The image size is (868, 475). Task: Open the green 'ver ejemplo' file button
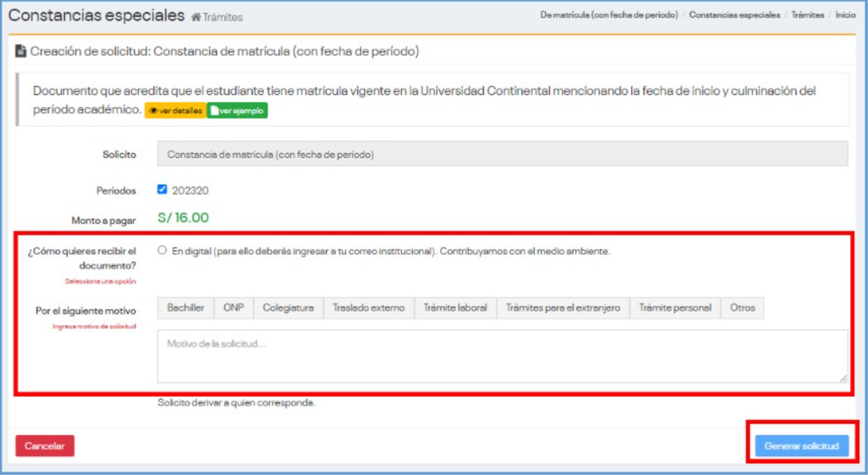(237, 111)
